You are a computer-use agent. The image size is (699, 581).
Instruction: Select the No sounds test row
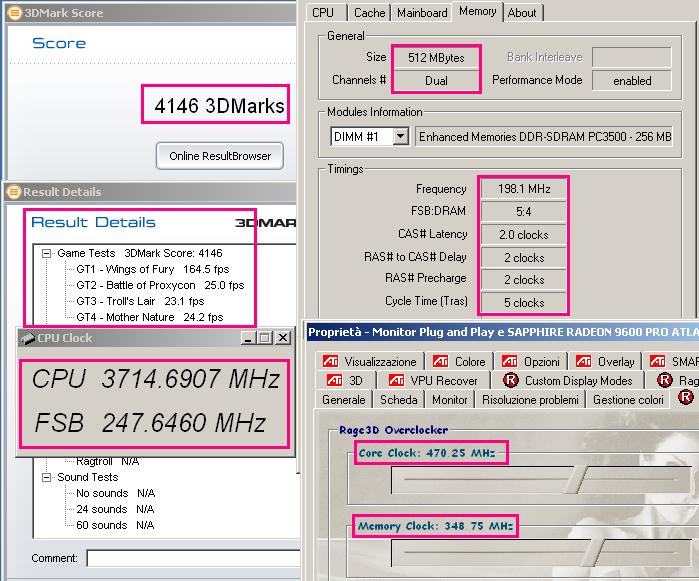point(115,493)
